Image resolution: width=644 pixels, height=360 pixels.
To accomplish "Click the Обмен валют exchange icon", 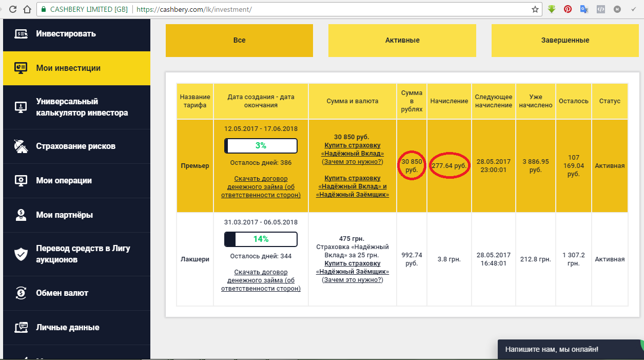I will tap(21, 293).
